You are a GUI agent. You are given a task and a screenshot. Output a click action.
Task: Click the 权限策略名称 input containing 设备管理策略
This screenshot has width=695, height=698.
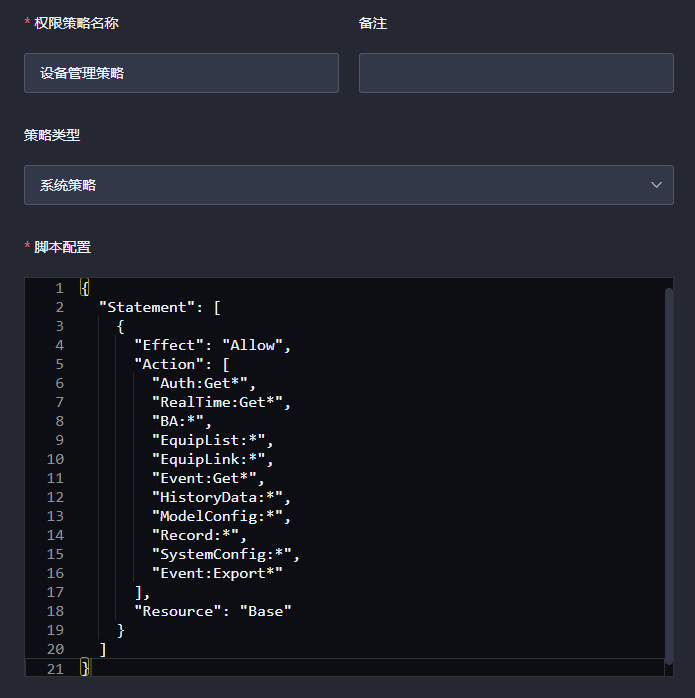181,73
